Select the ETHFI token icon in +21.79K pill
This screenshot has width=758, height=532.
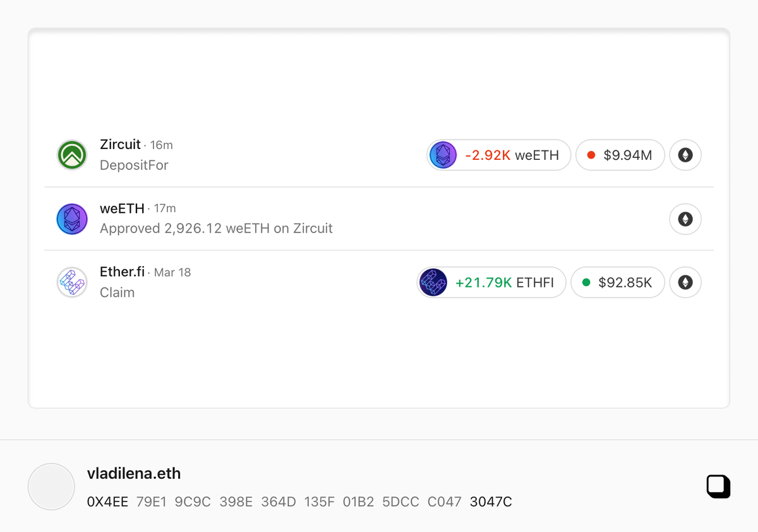tap(433, 282)
